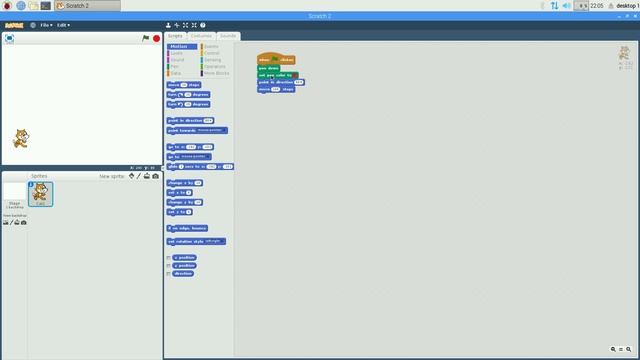Open the cat sprite info button
The height and width of the screenshot is (360, 640).
31,185
